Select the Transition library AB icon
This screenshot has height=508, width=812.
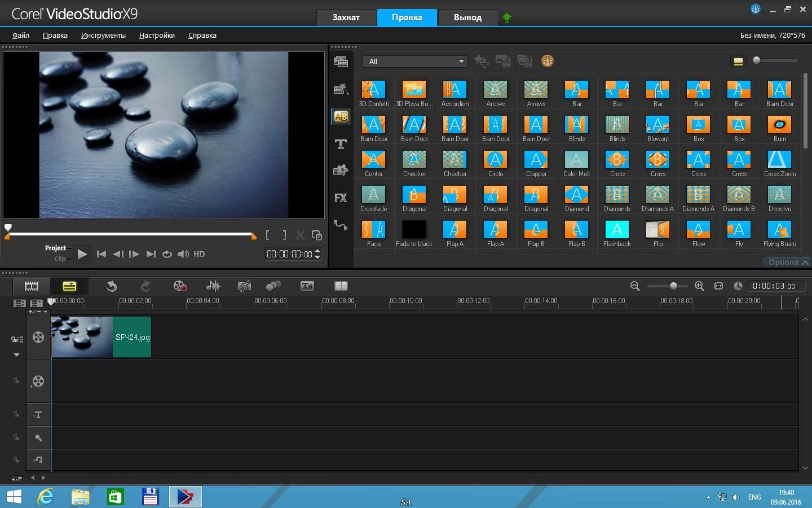(341, 116)
